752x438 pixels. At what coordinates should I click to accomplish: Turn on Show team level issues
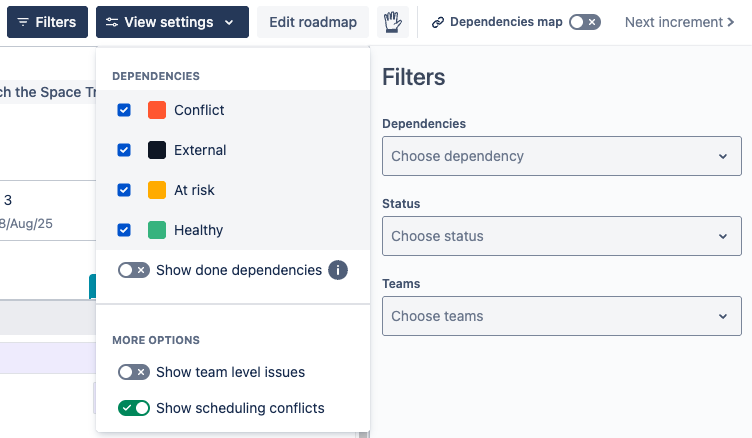133,372
